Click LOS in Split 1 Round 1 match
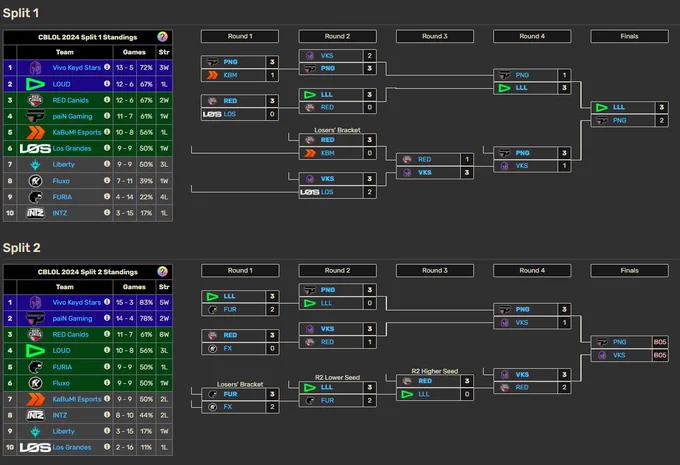680x465 pixels. coord(229,114)
